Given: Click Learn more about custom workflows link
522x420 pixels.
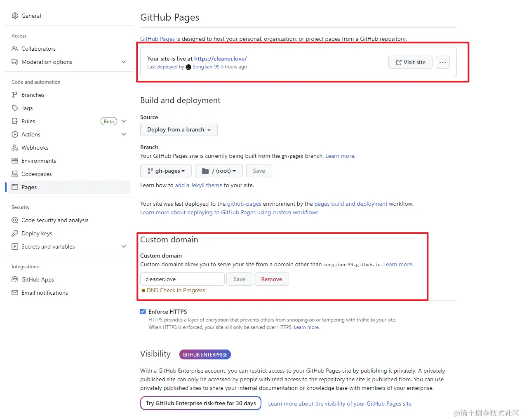Looking at the screenshot, I should (229, 212).
